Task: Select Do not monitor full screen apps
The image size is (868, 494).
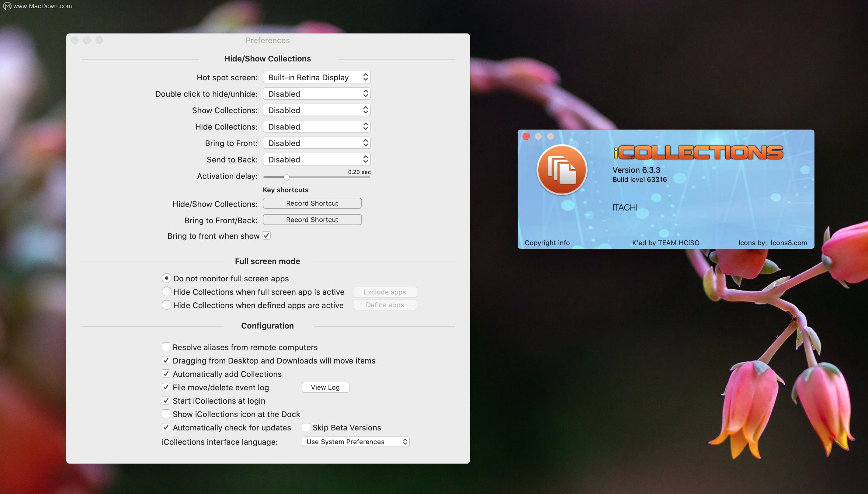Action: 166,278
